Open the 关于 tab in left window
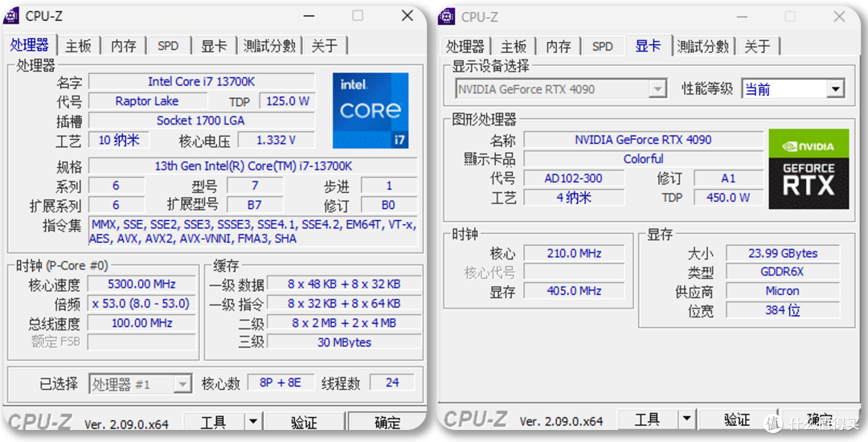Image resolution: width=868 pixels, height=442 pixels. (325, 46)
